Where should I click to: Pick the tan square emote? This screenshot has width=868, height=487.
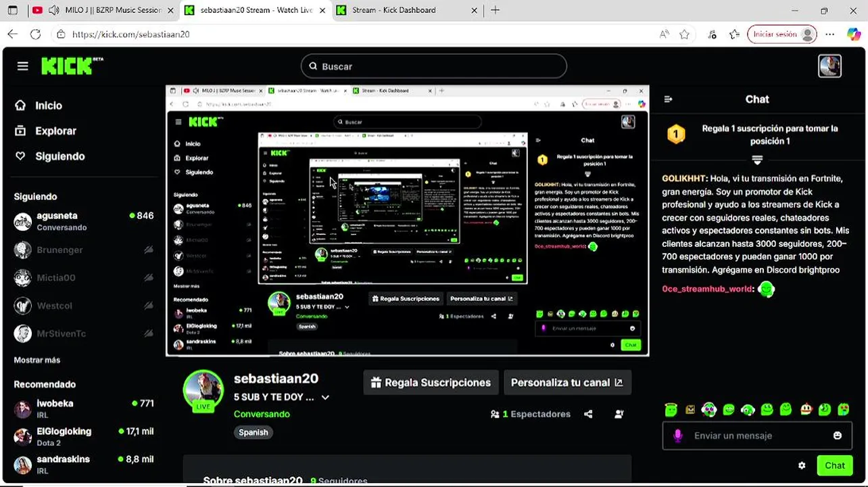coord(690,409)
